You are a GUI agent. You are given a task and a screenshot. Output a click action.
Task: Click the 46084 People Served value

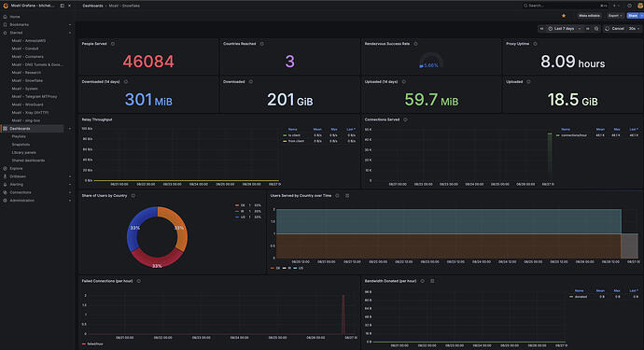148,62
